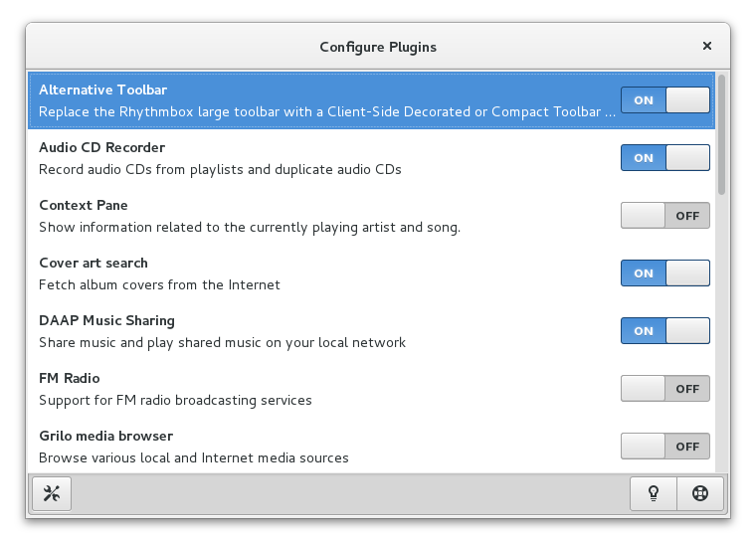Viewport: 756px width, 547px height.
Task: Select the Cover art search row
Action: pyautogui.click(x=371, y=273)
